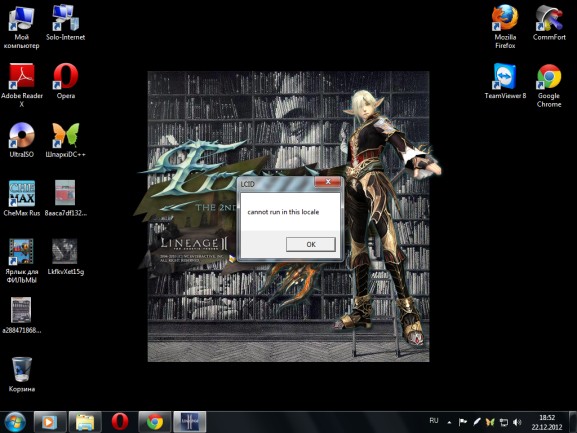Launch Mozilla Firefox from desktop

click(x=505, y=26)
